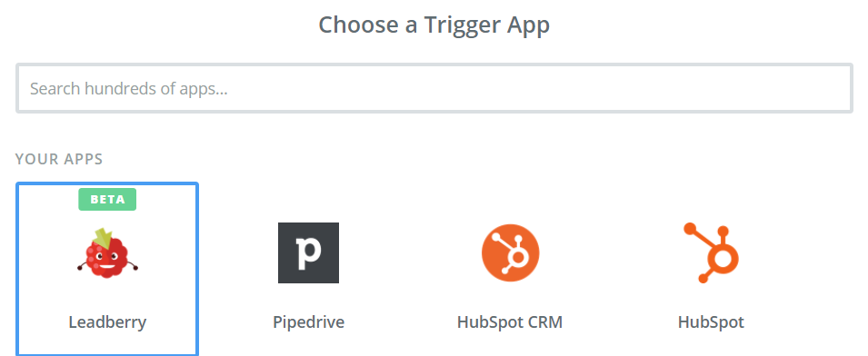This screenshot has width=868, height=356.
Task: Select the Leadberry raspberry mascot icon
Action: 107,252
